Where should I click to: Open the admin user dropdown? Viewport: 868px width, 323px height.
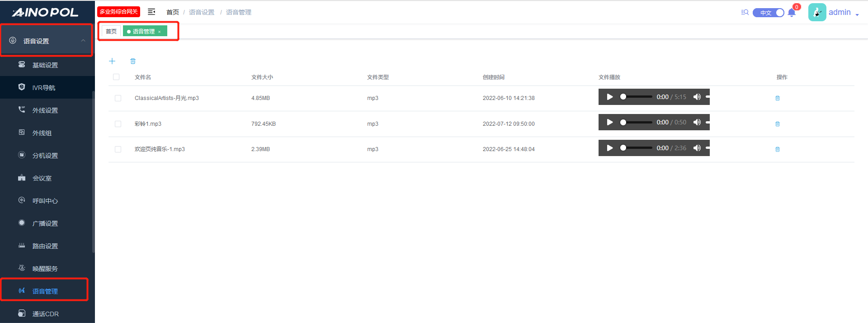tap(843, 13)
